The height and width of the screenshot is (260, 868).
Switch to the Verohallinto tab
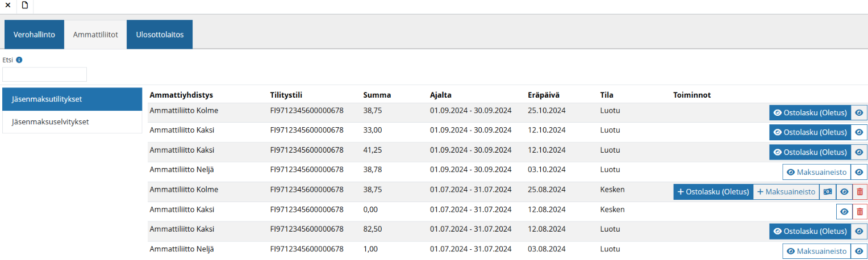34,35
